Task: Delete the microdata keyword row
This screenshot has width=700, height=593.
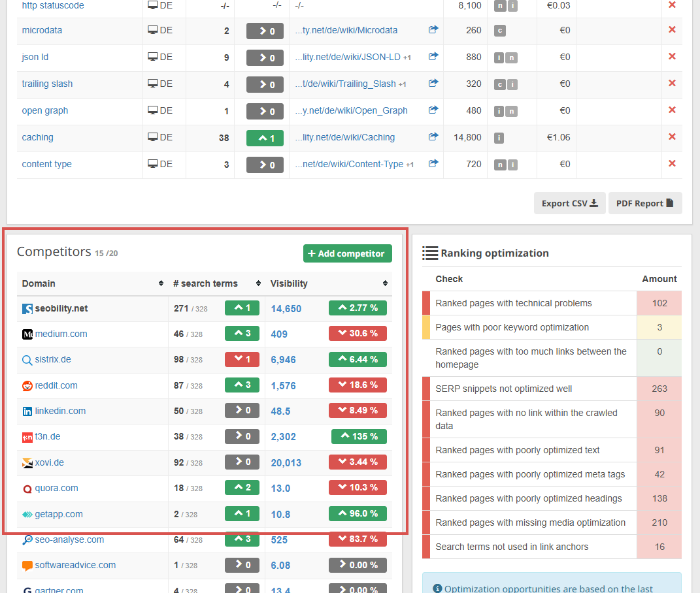Action: [x=672, y=30]
